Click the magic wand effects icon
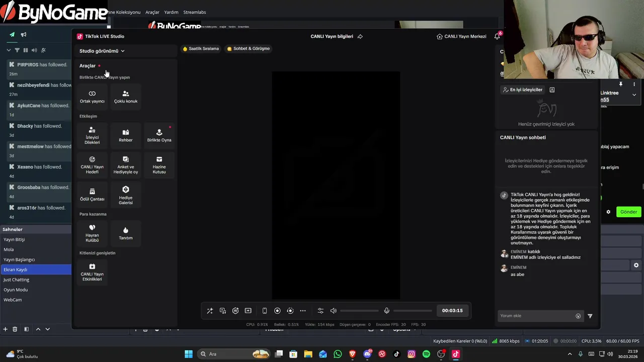The width and height of the screenshot is (644, 362). pyautogui.click(x=210, y=311)
